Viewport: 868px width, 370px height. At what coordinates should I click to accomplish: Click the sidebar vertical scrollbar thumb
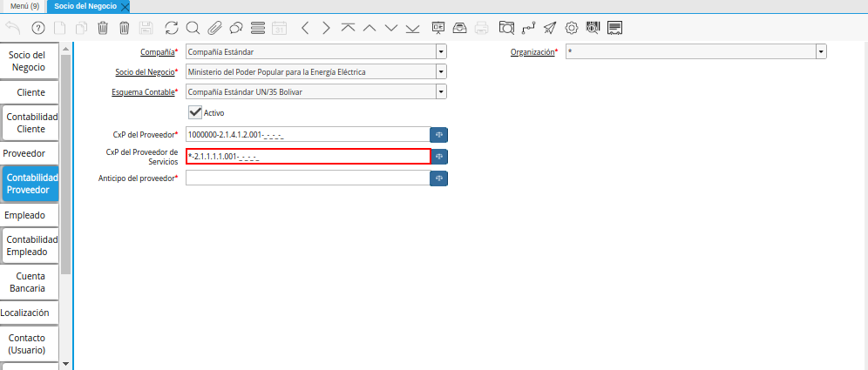(66, 165)
